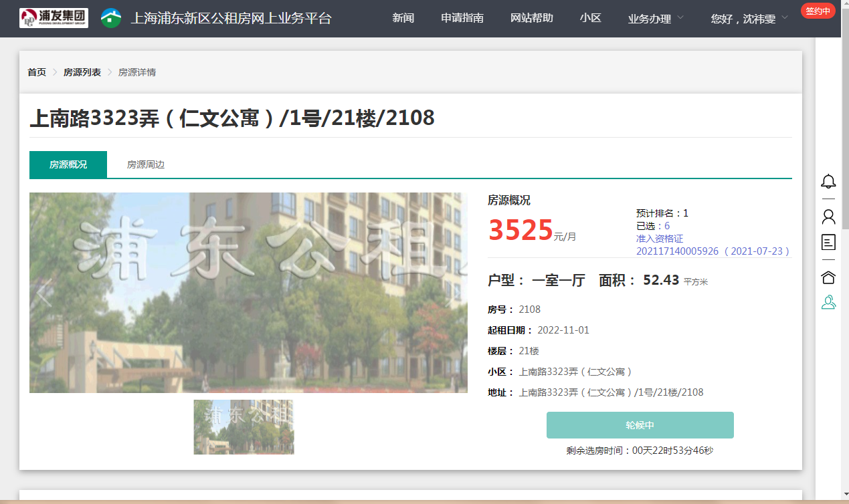
Task: Click the 小区 value 上南路3323弄（仁文公寓）
Action: 576,372
